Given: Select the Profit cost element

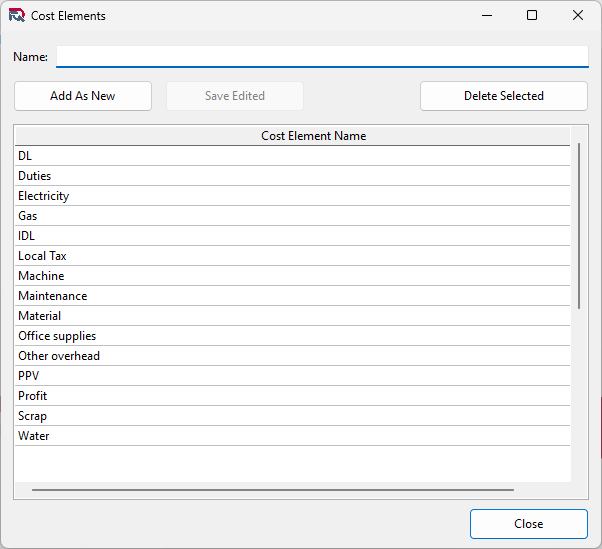Looking at the screenshot, I should [293, 396].
